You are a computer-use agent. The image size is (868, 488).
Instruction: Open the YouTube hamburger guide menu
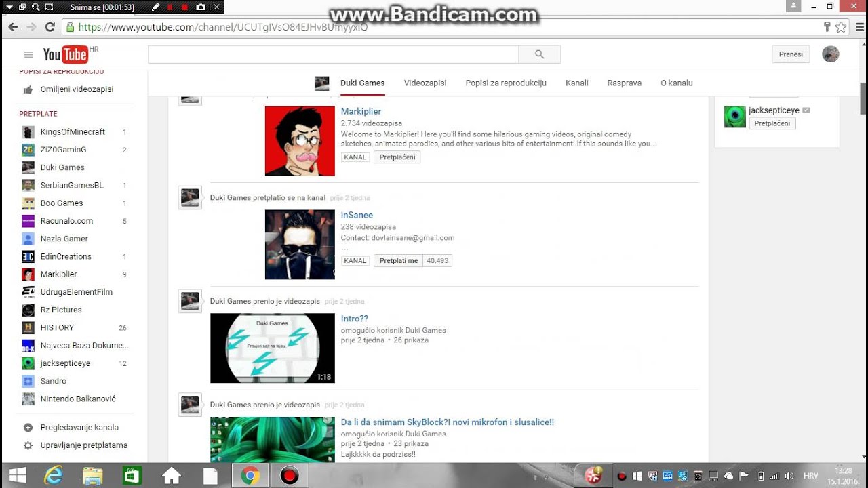tap(28, 55)
